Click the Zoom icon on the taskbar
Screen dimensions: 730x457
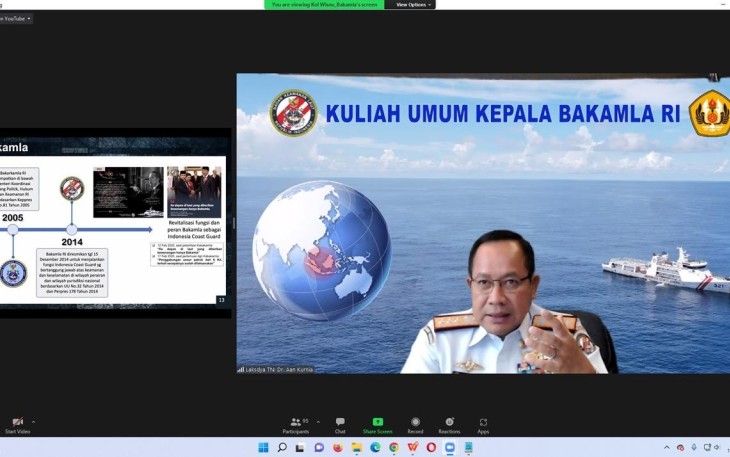pos(450,448)
